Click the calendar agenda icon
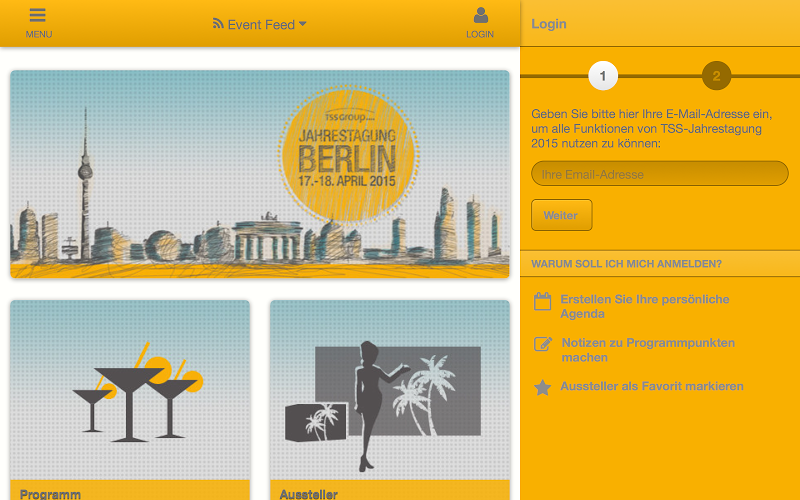This screenshot has height=500, width=800. pos(542,302)
